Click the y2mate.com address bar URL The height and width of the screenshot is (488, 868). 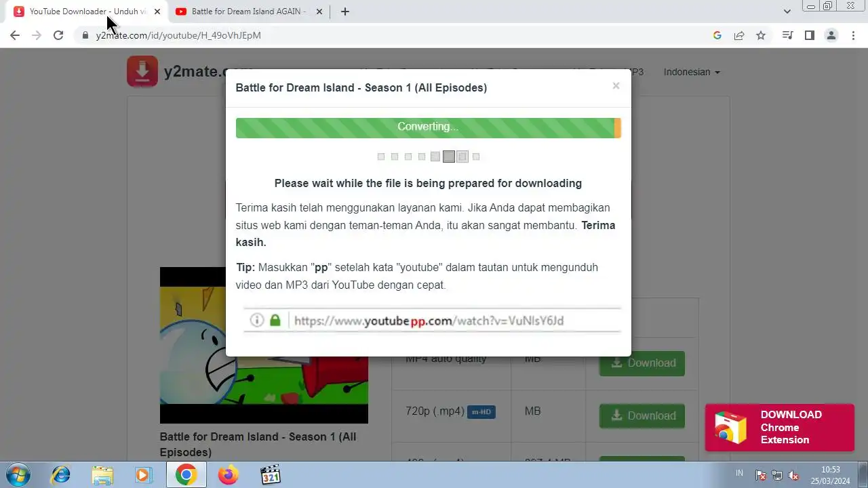[x=178, y=35]
